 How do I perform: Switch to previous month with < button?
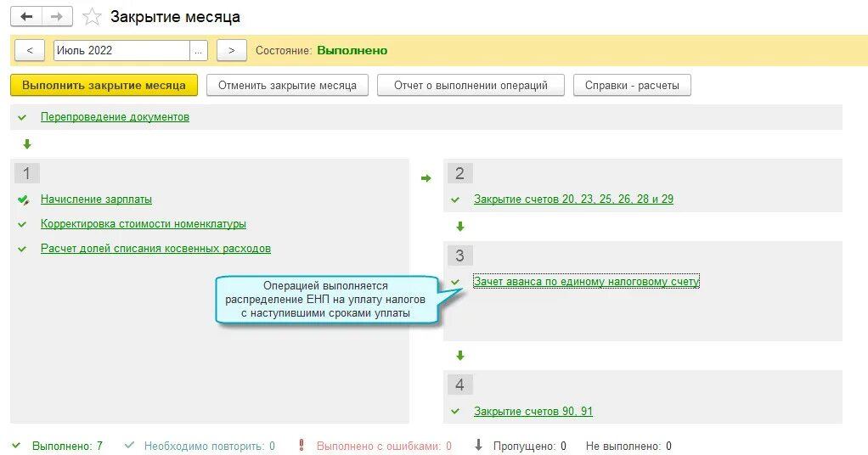click(x=30, y=50)
